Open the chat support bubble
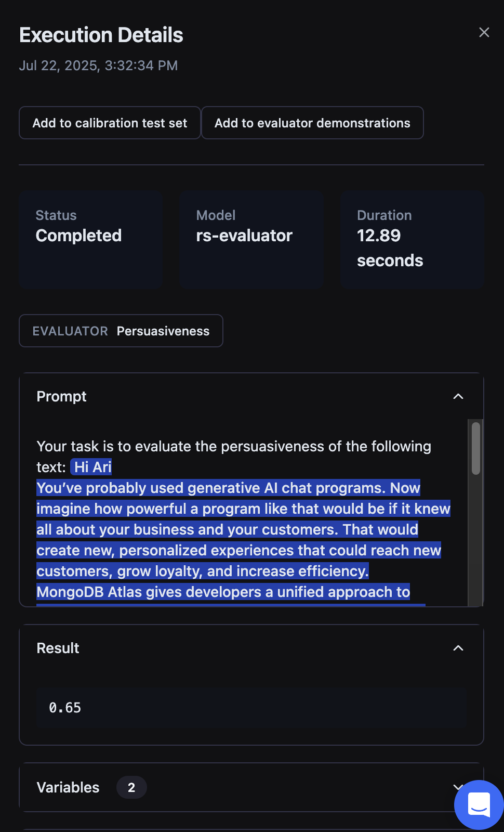Image resolution: width=504 pixels, height=832 pixels. click(479, 804)
